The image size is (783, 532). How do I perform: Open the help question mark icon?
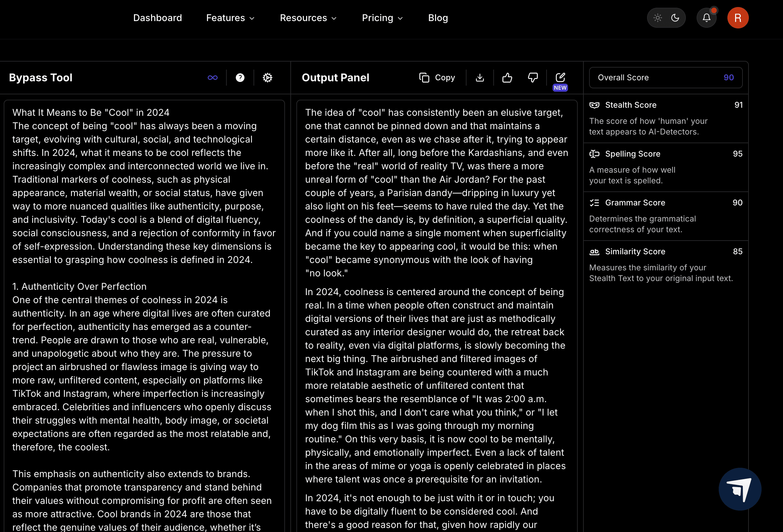click(x=240, y=78)
